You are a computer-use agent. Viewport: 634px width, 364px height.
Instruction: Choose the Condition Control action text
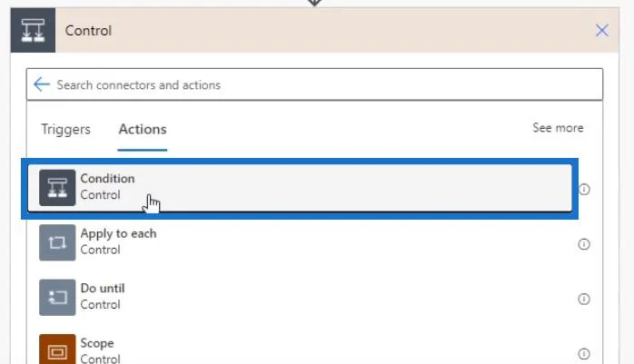click(107, 187)
